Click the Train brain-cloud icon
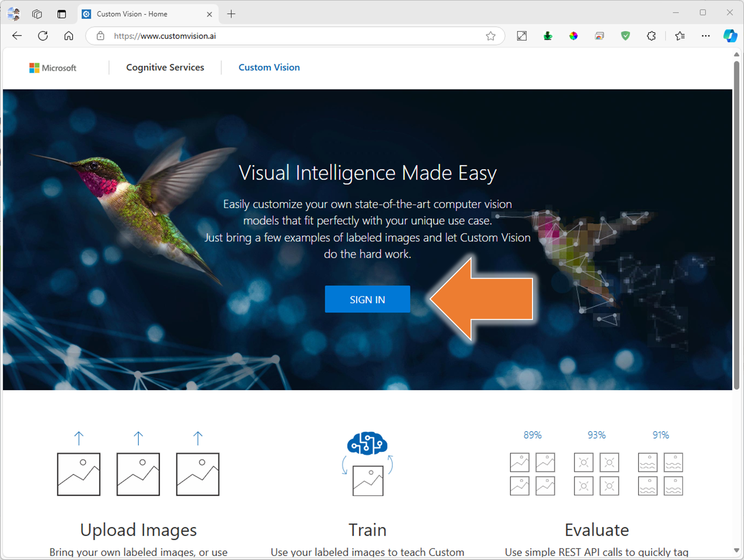The height and width of the screenshot is (560, 744). (x=367, y=444)
